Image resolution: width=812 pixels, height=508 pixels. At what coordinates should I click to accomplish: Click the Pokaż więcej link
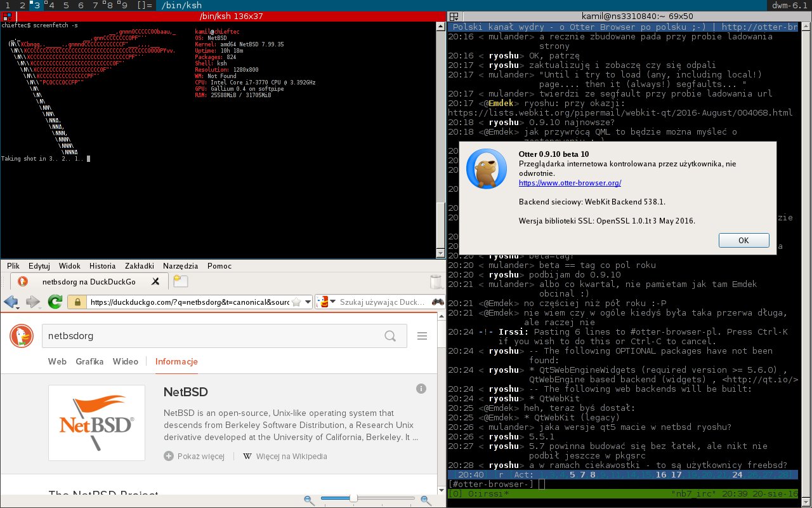201,456
